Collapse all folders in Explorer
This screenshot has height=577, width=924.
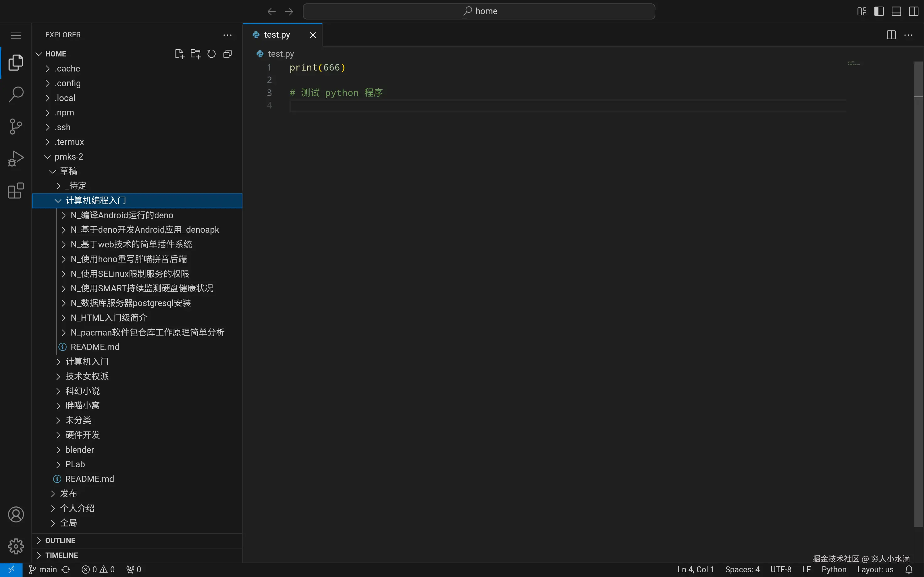point(228,54)
